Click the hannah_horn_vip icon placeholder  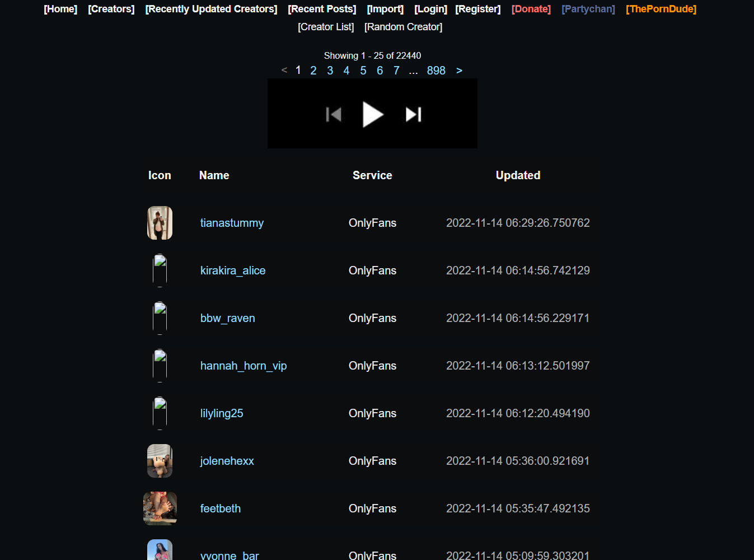pos(160,366)
